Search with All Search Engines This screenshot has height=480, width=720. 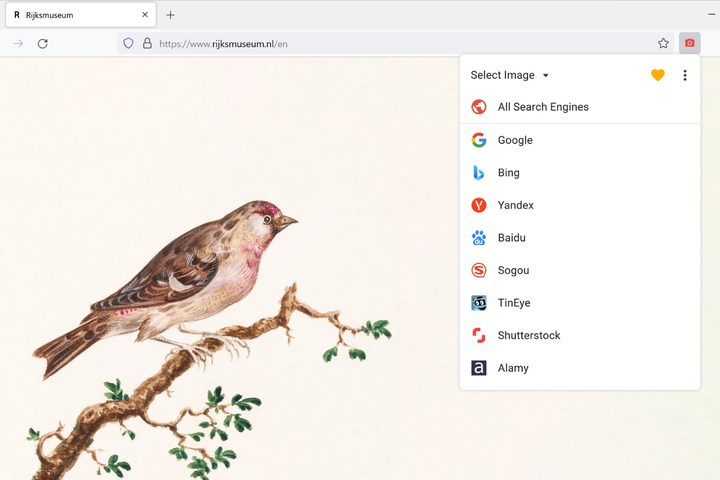pos(579,107)
